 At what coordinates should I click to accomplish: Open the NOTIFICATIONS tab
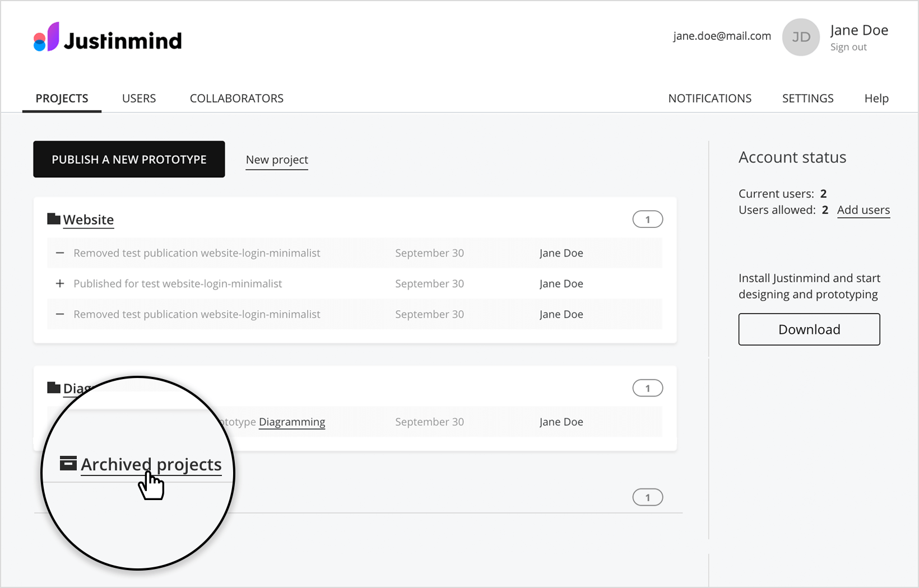[709, 99]
